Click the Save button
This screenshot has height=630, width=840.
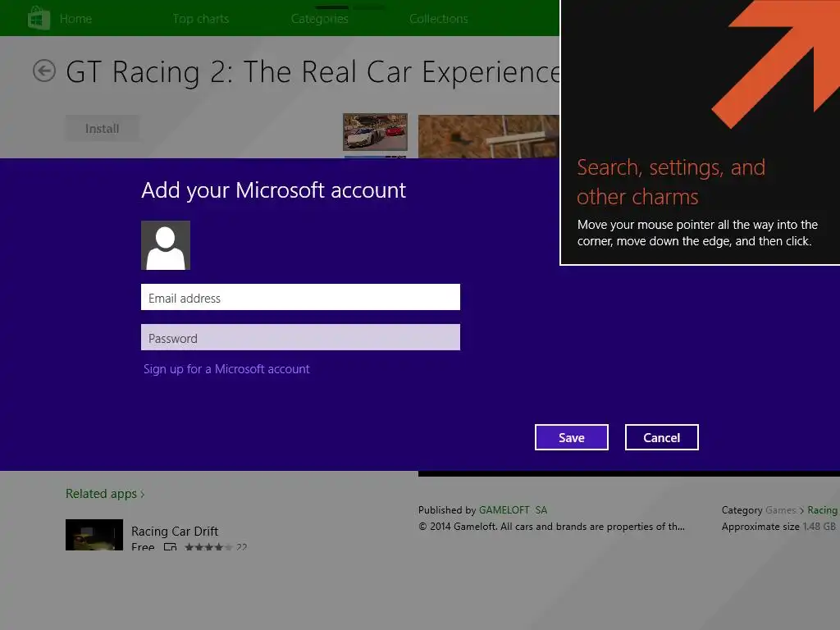(572, 438)
